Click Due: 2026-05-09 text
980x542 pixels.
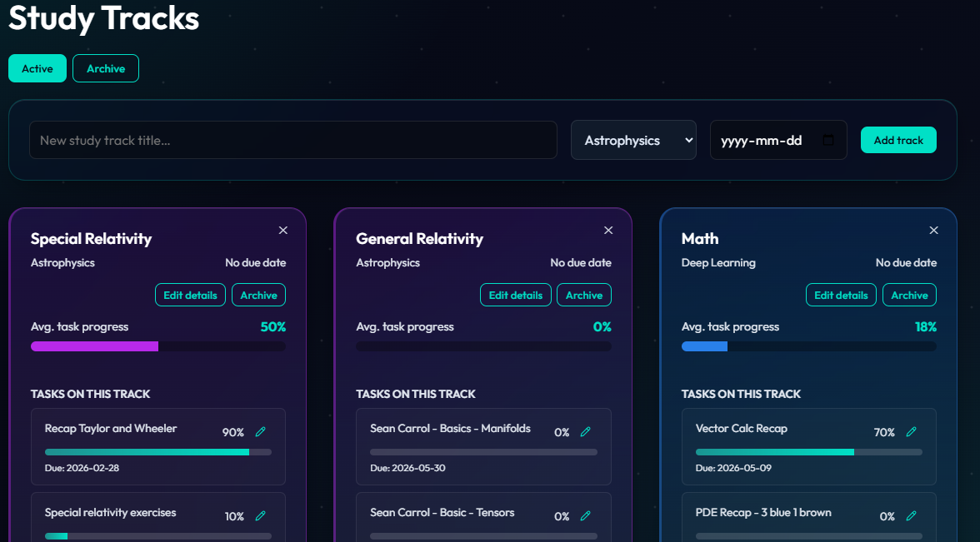coord(733,468)
